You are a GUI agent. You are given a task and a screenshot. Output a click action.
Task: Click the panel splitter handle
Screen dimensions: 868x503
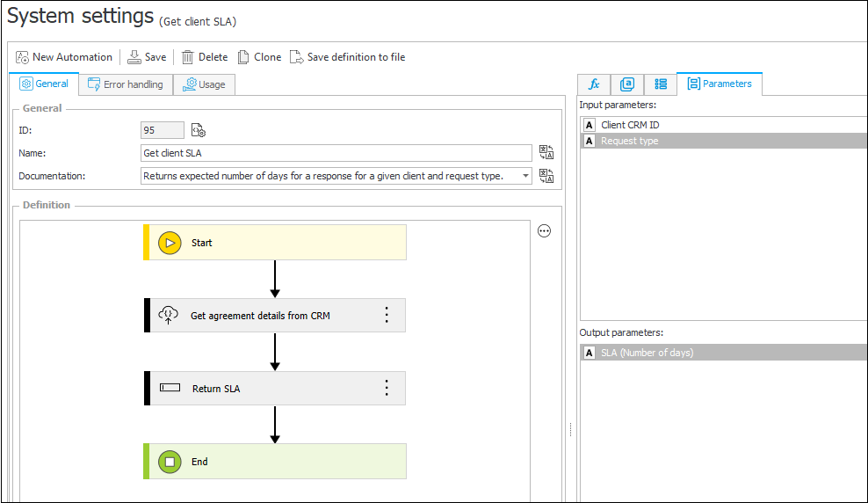[x=570, y=429]
